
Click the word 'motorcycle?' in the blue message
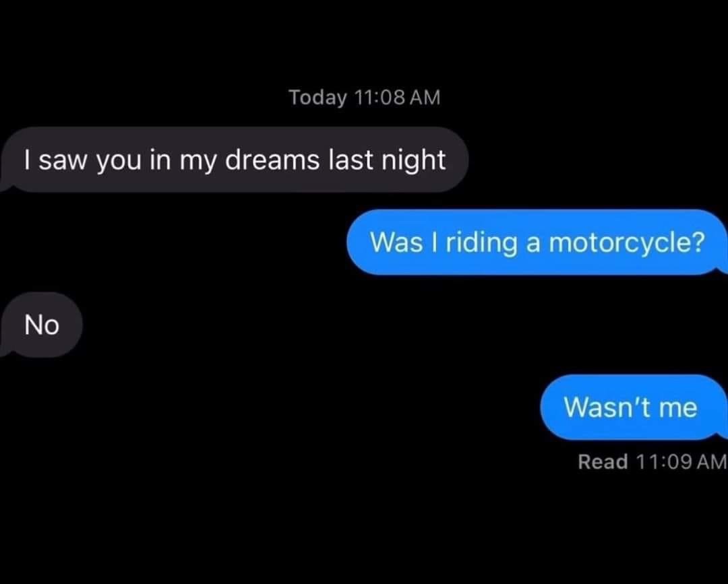click(627, 243)
